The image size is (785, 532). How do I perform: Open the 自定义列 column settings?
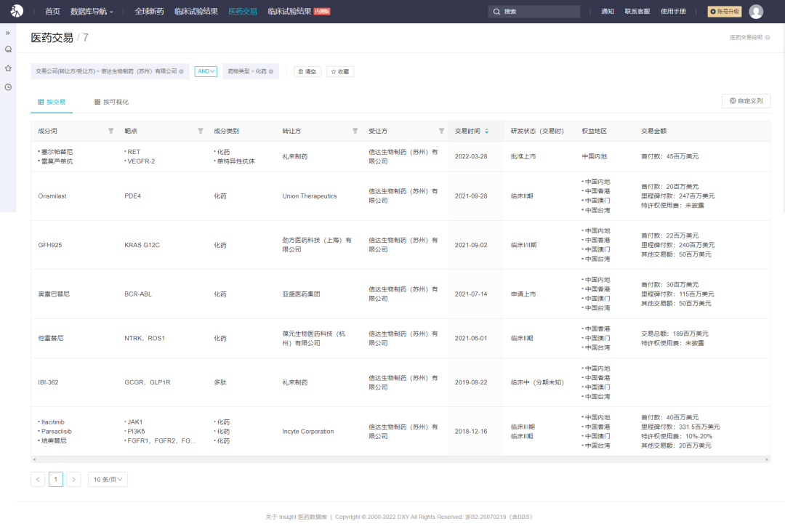(x=746, y=101)
